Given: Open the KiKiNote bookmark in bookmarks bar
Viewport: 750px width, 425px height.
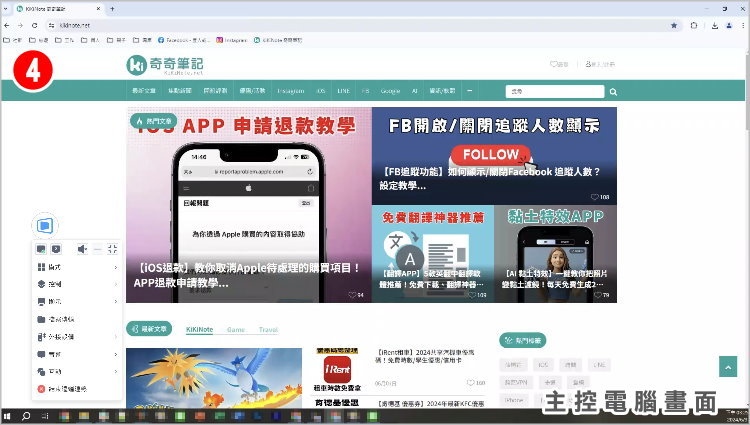Looking at the screenshot, I should (x=278, y=40).
